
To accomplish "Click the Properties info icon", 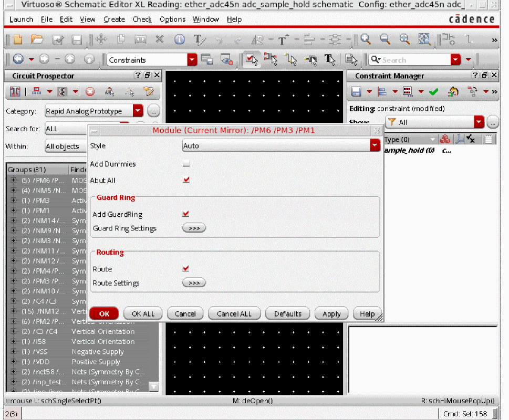I will point(179,39).
